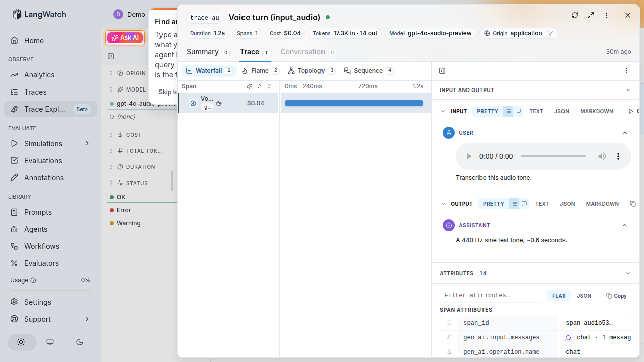Open the Conversation tab
This screenshot has height=362, width=644.
tap(308, 52)
